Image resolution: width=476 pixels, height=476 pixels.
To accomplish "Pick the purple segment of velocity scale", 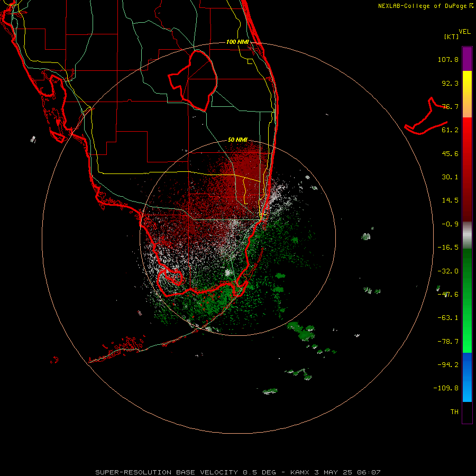I will click(467, 59).
